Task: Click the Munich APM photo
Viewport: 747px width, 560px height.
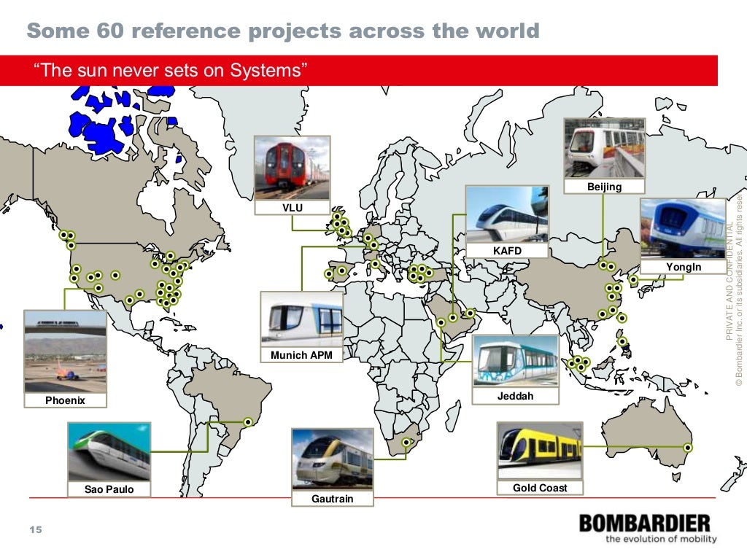Action: click(301, 319)
